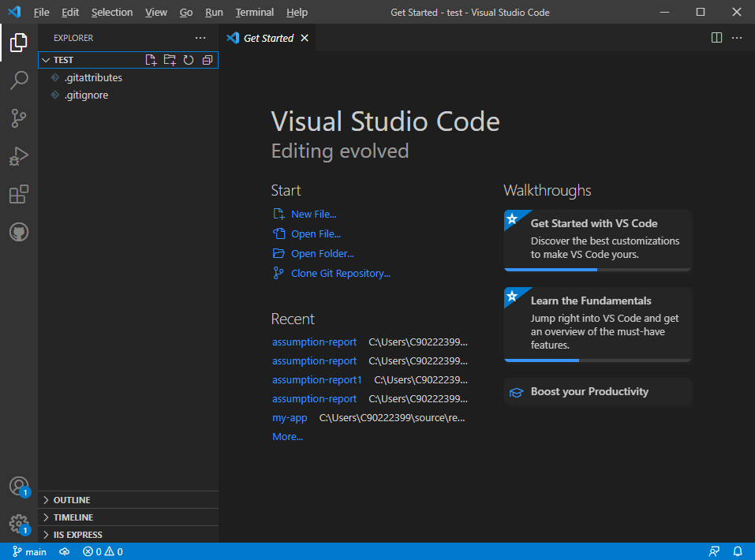
Task: Click the notifications bell in status bar
Action: [x=738, y=552]
